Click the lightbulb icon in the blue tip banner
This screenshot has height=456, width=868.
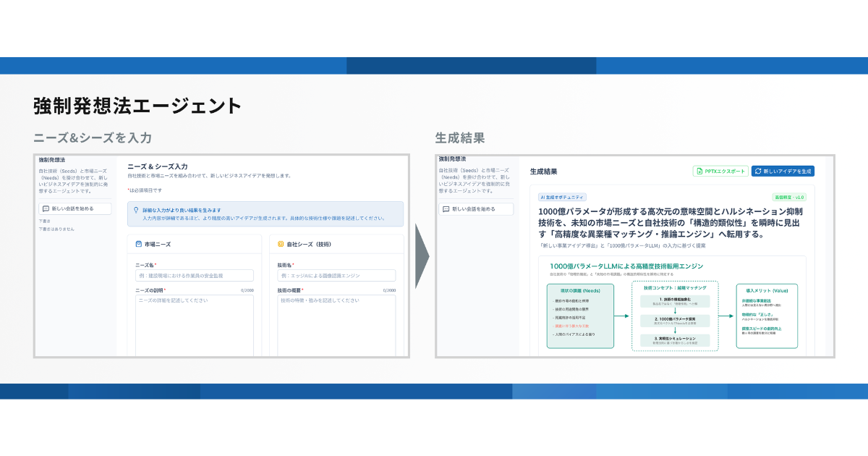click(135, 210)
